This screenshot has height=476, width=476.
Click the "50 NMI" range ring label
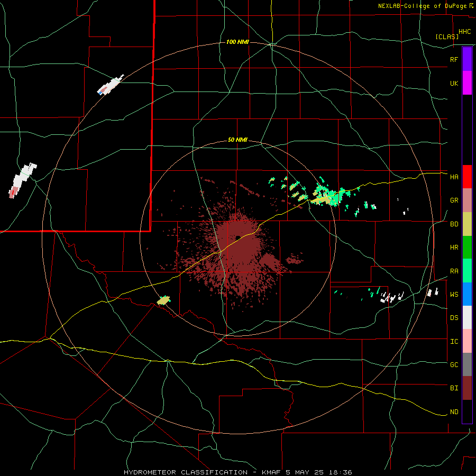[237, 140]
